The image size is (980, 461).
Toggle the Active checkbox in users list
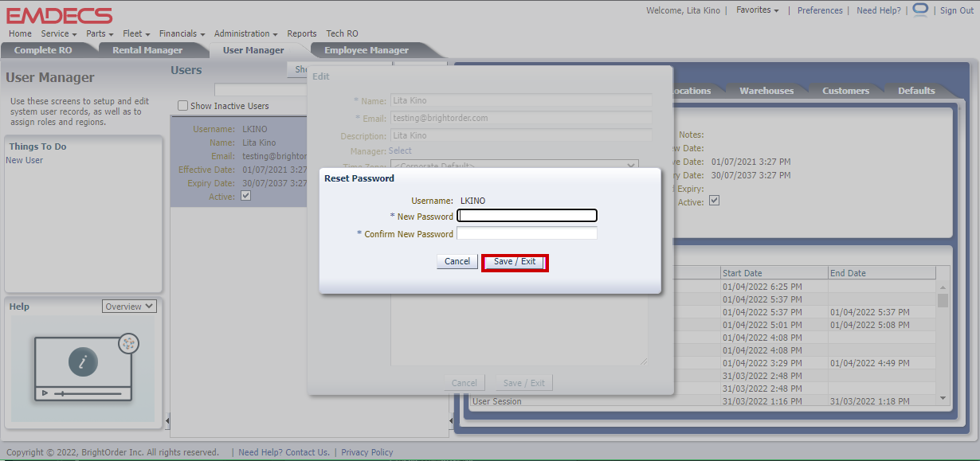(x=246, y=196)
